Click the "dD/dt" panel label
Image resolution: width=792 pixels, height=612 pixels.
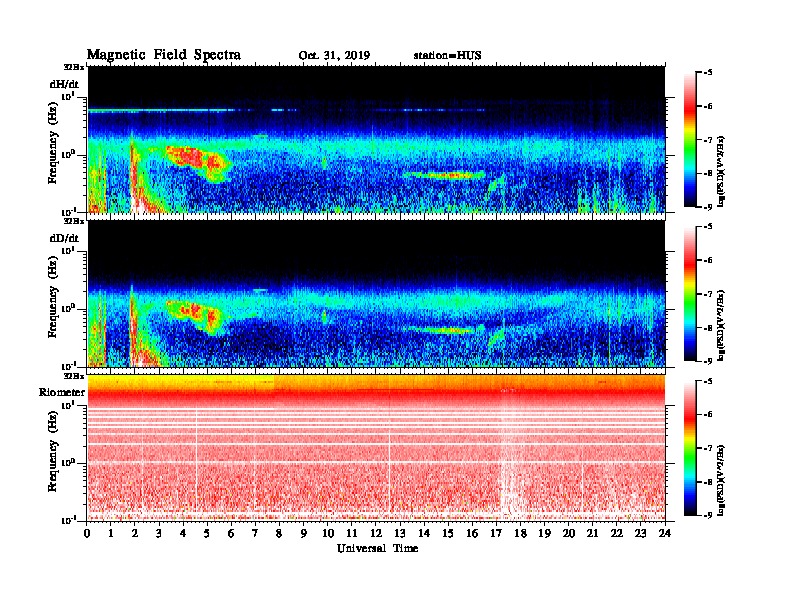tap(64, 238)
